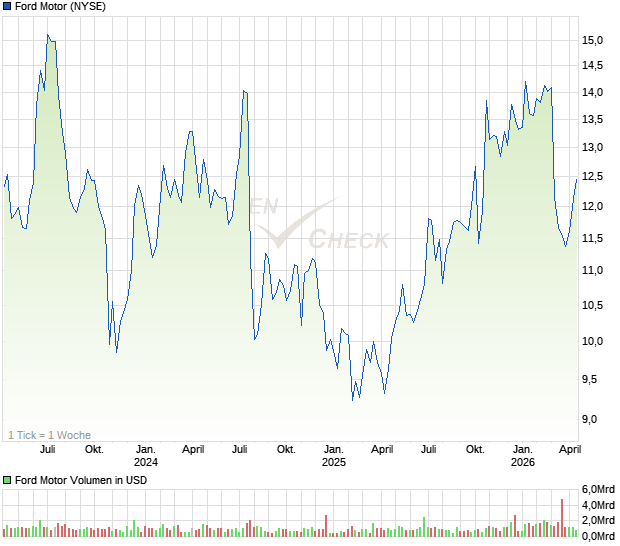Viewport: 620px width, 546px height.
Task: Click the 10,0 price axis label
Action: point(592,341)
